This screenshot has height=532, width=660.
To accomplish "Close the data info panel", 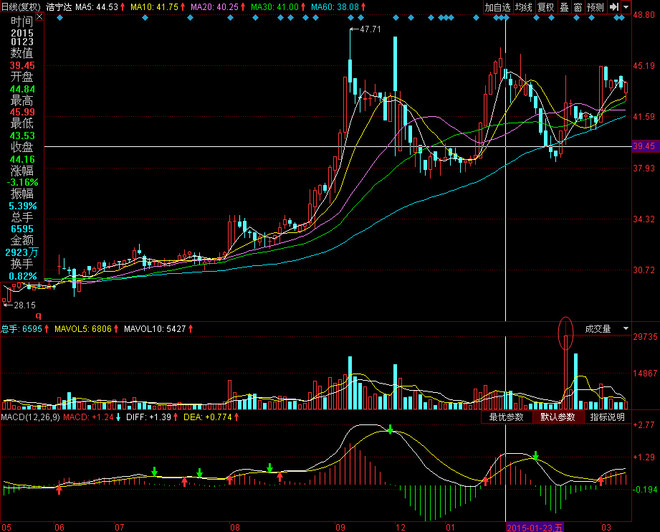I will point(39,17).
